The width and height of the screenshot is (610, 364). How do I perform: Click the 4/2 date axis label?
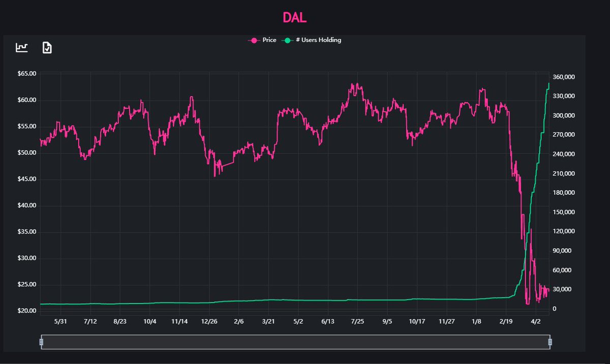pos(536,322)
